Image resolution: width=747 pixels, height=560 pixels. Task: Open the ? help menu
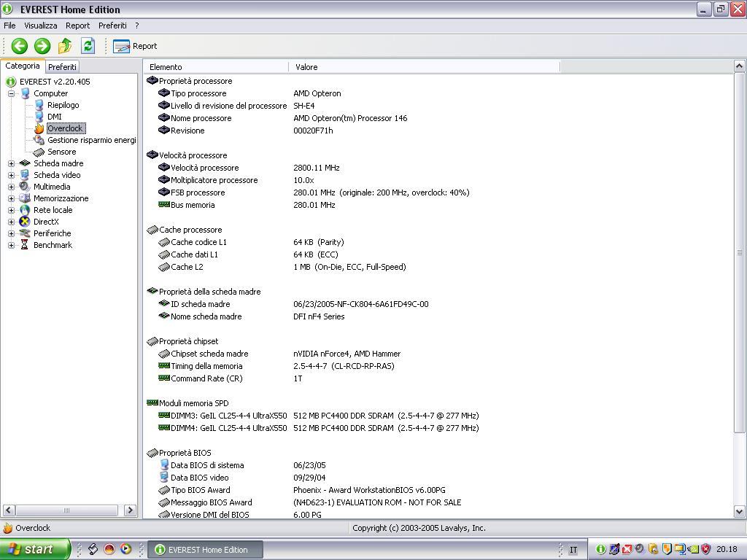pyautogui.click(x=136, y=26)
